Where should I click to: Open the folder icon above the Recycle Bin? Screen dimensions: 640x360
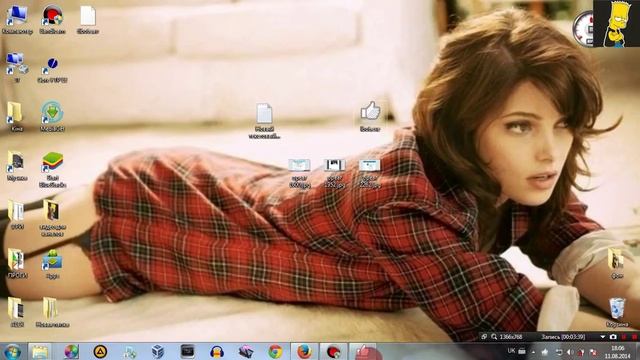(616, 263)
